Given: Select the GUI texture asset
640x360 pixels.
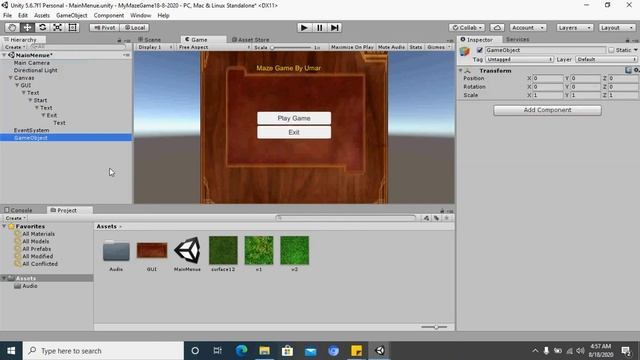Looking at the screenshot, I should tap(152, 251).
